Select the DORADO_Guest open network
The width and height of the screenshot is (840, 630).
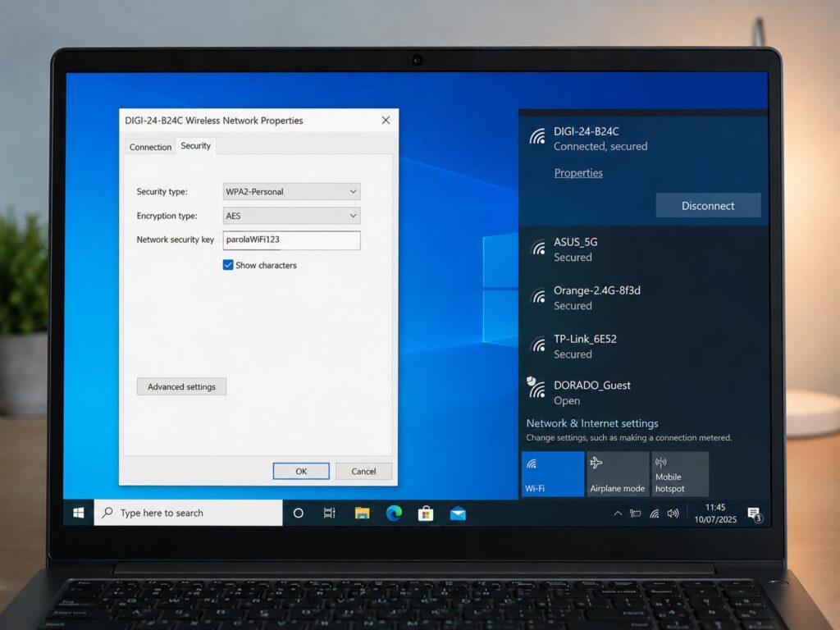(x=643, y=393)
